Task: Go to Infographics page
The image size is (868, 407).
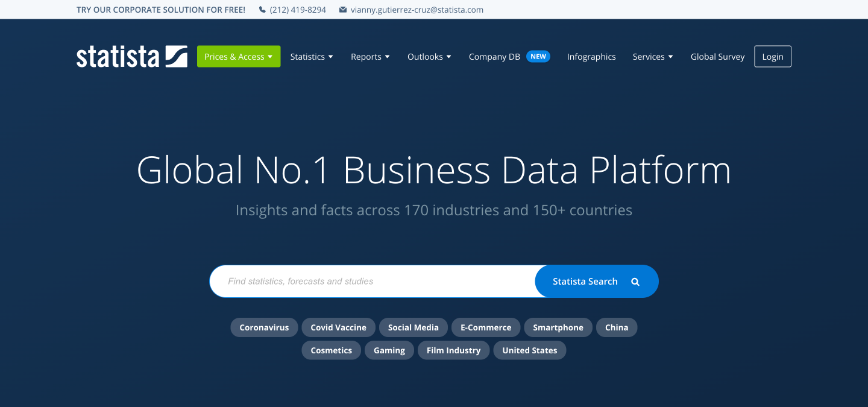Action: [x=591, y=57]
